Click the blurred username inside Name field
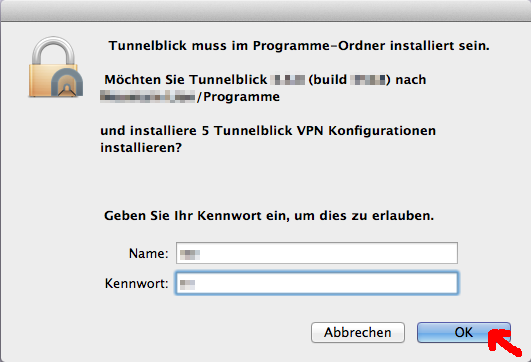This screenshot has height=362, width=531. (190, 254)
